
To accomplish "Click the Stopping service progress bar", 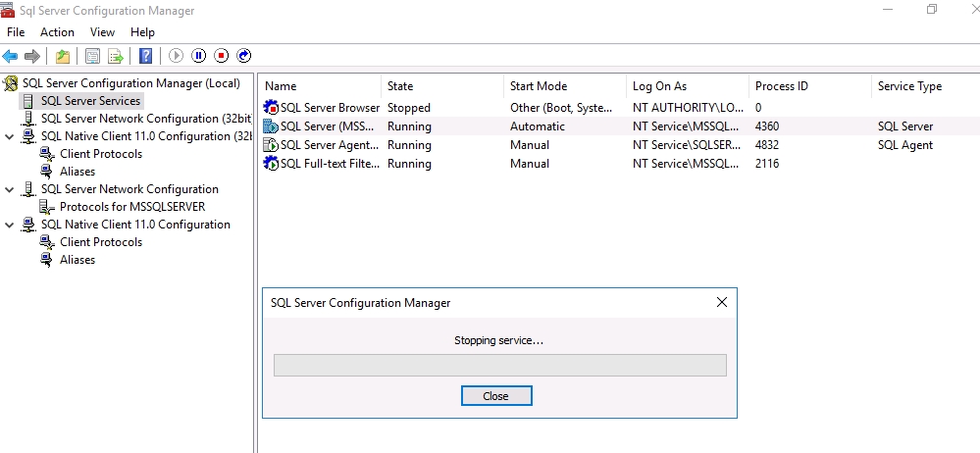I will tap(500, 366).
